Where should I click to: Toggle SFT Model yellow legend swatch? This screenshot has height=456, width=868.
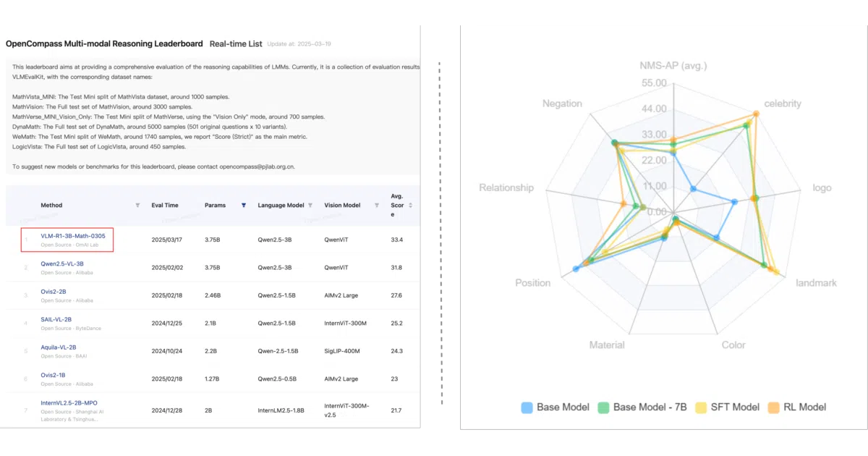coord(700,408)
